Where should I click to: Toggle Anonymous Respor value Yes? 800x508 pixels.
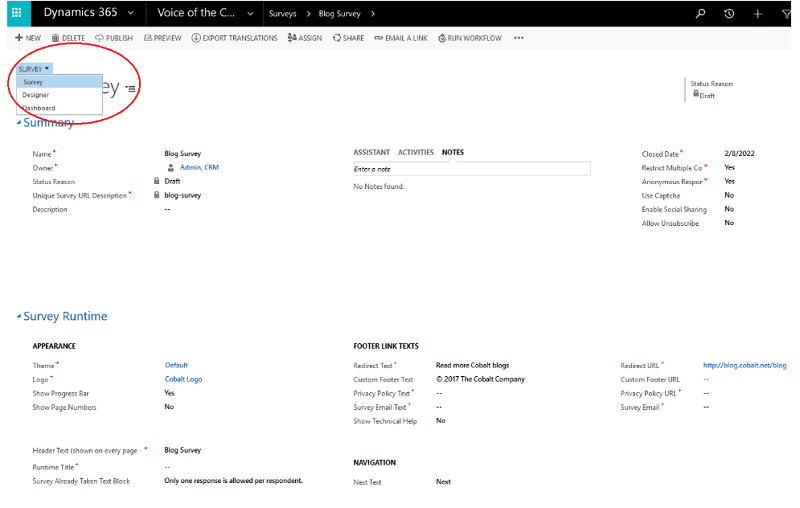pos(730,181)
